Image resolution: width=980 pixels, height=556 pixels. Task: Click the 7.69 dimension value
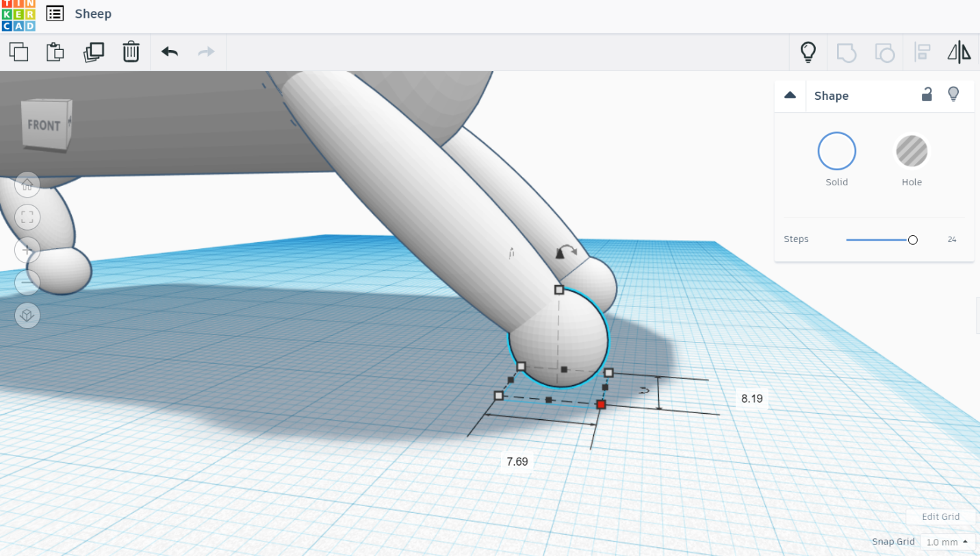coord(517,462)
